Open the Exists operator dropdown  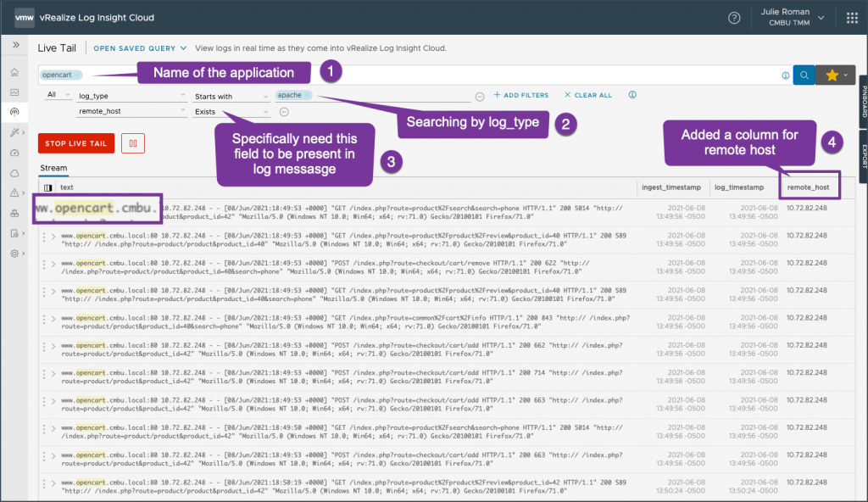(231, 112)
